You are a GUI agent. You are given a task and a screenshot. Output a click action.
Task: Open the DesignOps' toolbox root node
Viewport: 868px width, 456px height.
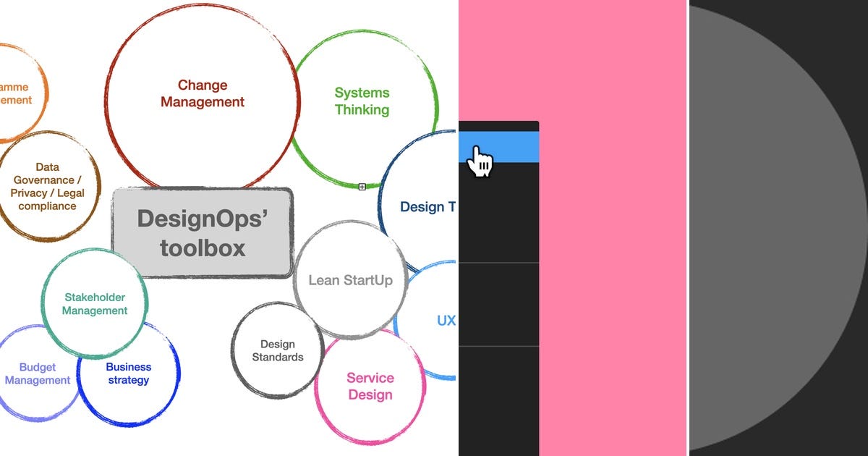click(x=203, y=233)
